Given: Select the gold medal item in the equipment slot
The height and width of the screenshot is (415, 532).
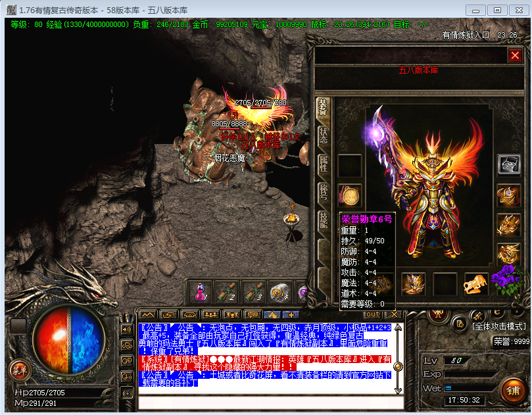Looking at the screenshot, I should (x=350, y=196).
